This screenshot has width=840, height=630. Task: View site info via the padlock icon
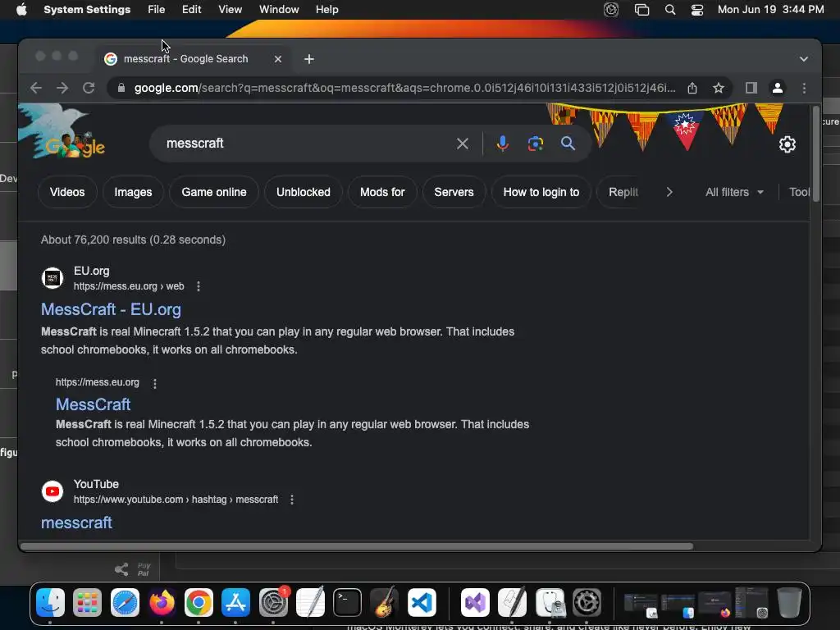point(121,88)
